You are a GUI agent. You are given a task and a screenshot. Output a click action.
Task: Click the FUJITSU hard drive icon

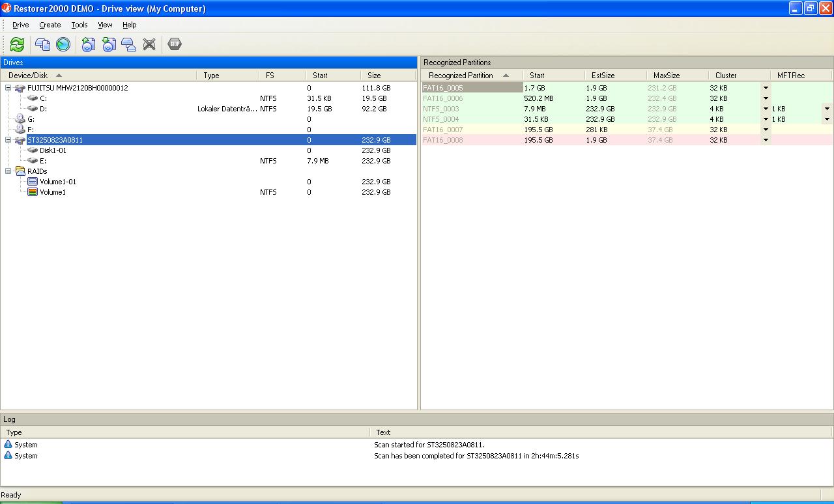[20, 88]
